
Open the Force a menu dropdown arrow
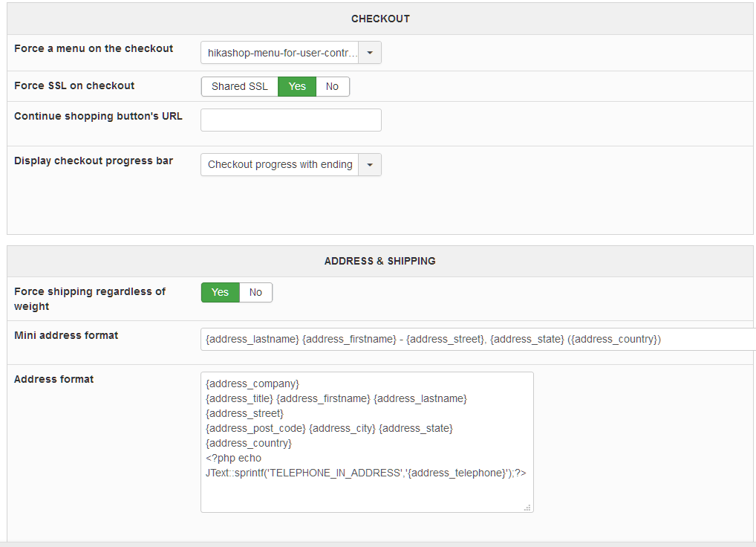370,53
